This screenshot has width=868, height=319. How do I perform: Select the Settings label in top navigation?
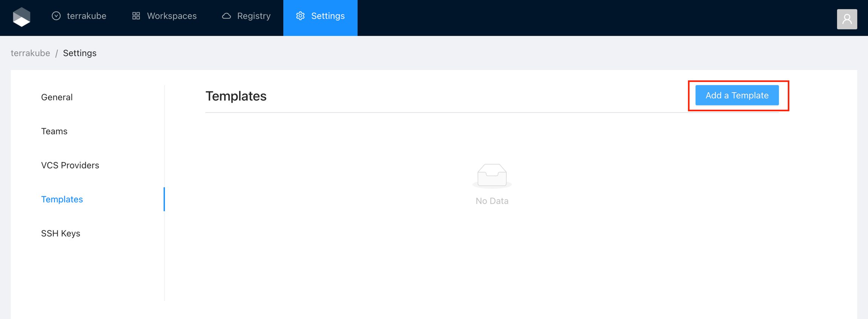click(328, 16)
